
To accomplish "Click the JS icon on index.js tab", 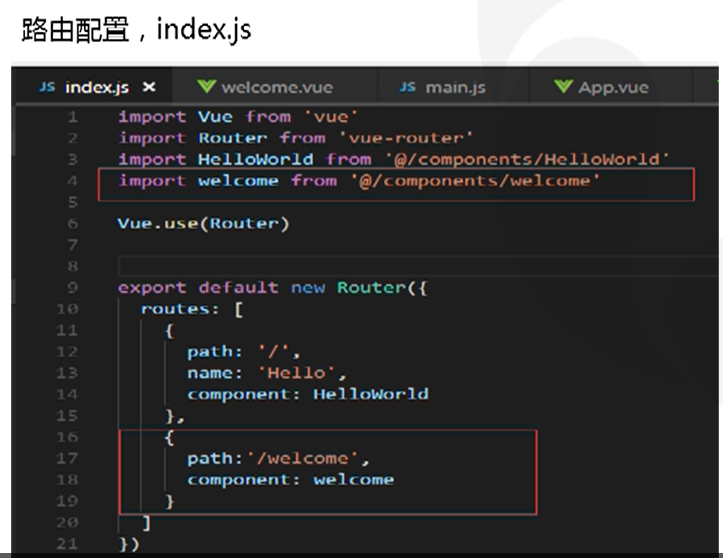I will click(47, 87).
